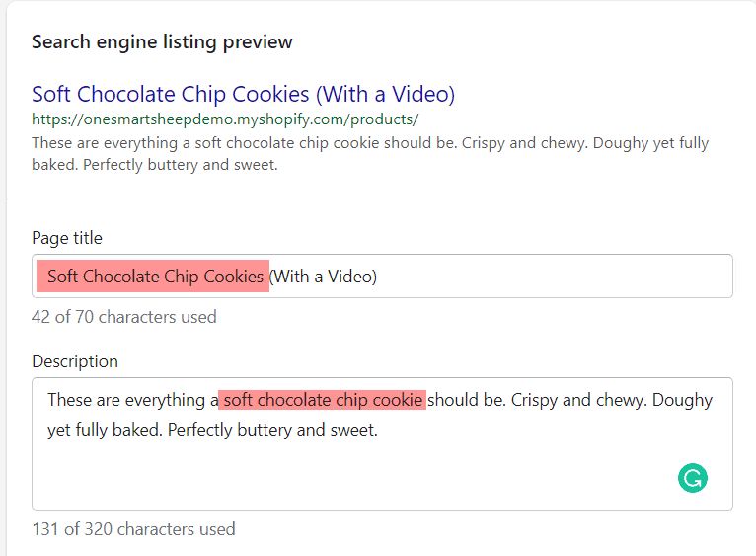Place cursor in highlighted Soft Chocolate Chip Cookies title text
The image size is (756, 556).
click(155, 277)
